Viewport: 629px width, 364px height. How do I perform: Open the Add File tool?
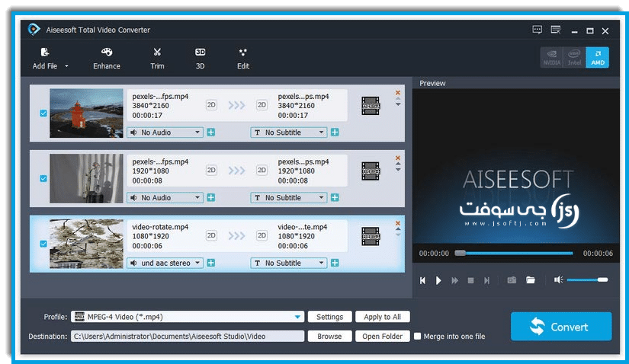(x=44, y=58)
